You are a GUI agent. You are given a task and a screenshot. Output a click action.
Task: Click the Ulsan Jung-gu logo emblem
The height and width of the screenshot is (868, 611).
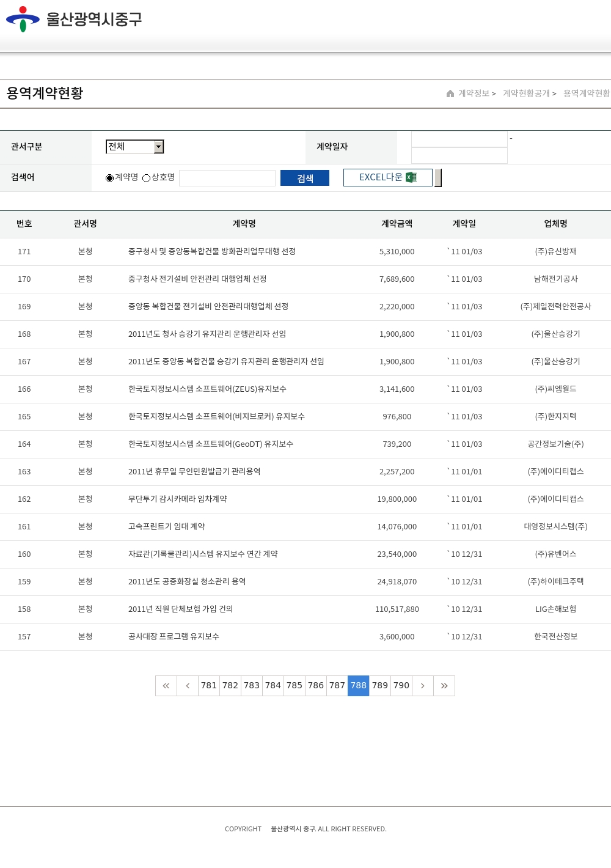(x=23, y=19)
